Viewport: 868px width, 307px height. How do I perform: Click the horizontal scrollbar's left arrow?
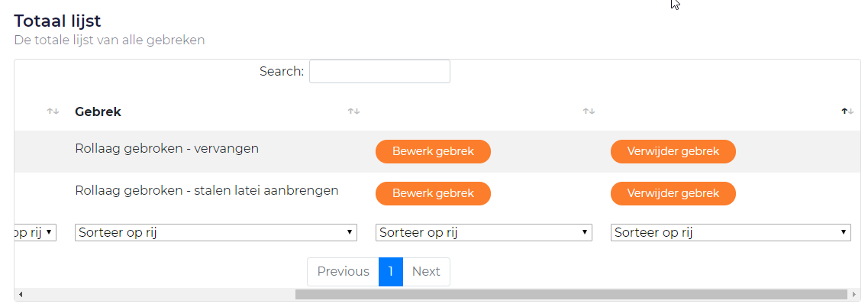(x=20, y=294)
